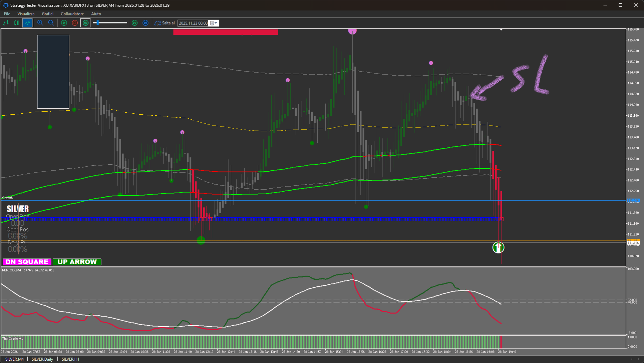Click the SILVER symbol label

(18, 209)
